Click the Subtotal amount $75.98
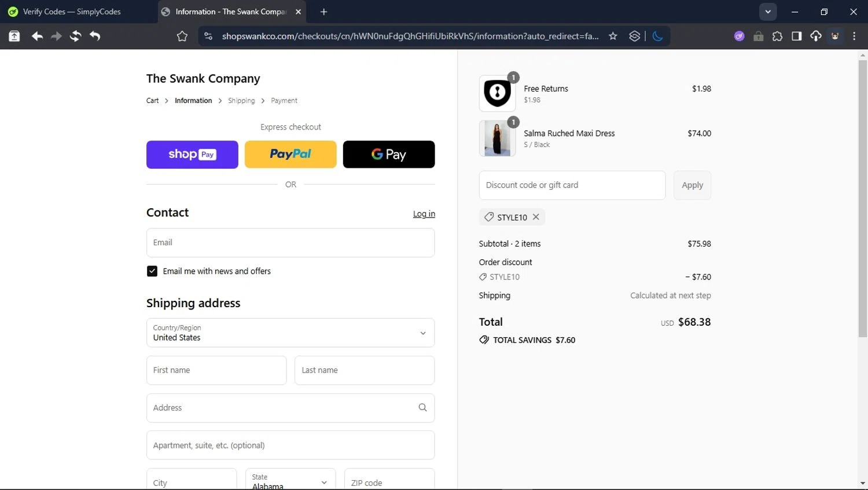The width and height of the screenshot is (868, 490). pos(699,244)
